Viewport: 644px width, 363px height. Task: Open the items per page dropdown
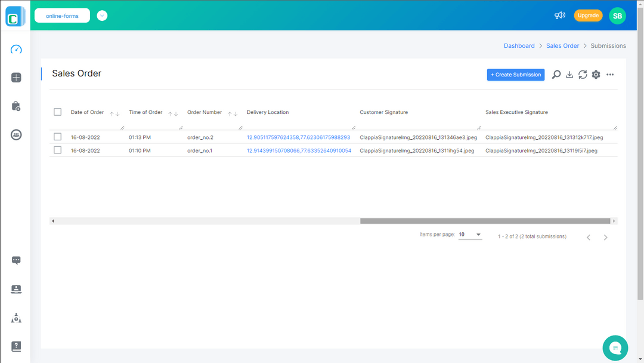470,234
